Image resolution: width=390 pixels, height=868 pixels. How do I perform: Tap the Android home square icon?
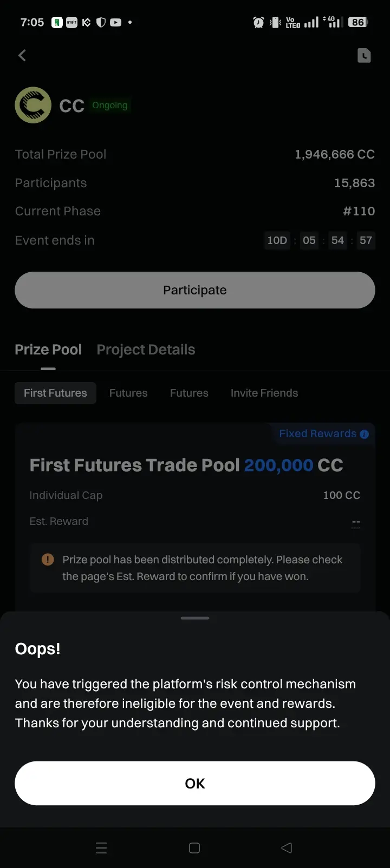click(x=194, y=848)
